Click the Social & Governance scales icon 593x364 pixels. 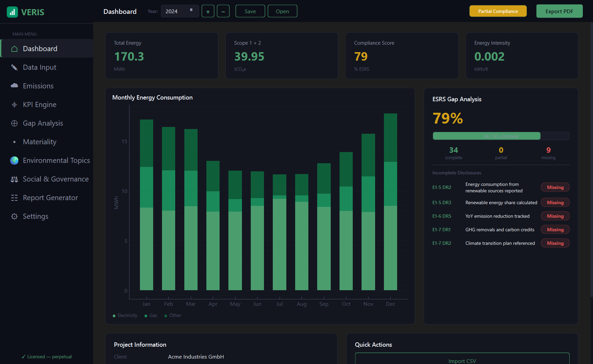[x=14, y=179]
